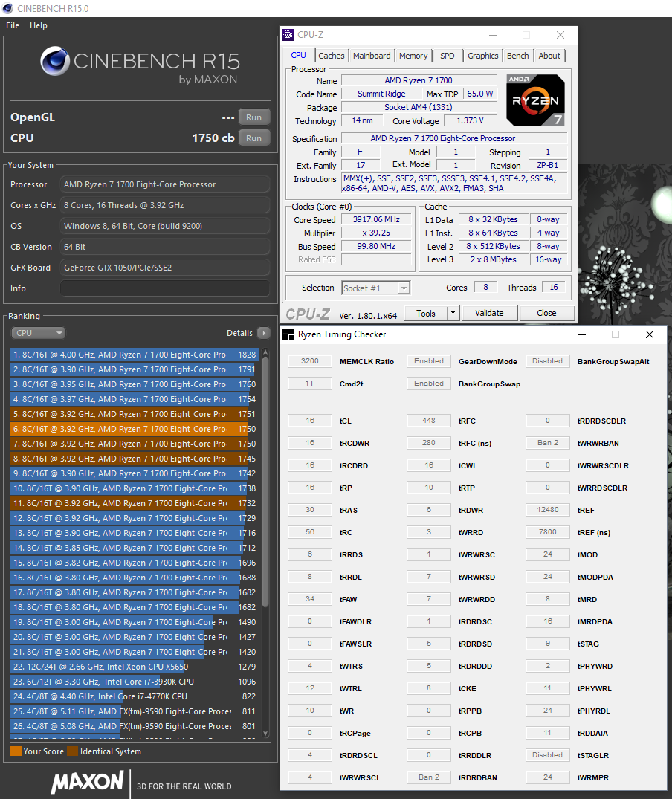672x799 pixels.
Task: Click the Package value Socket AM4 (1331)
Action: pyautogui.click(x=419, y=107)
